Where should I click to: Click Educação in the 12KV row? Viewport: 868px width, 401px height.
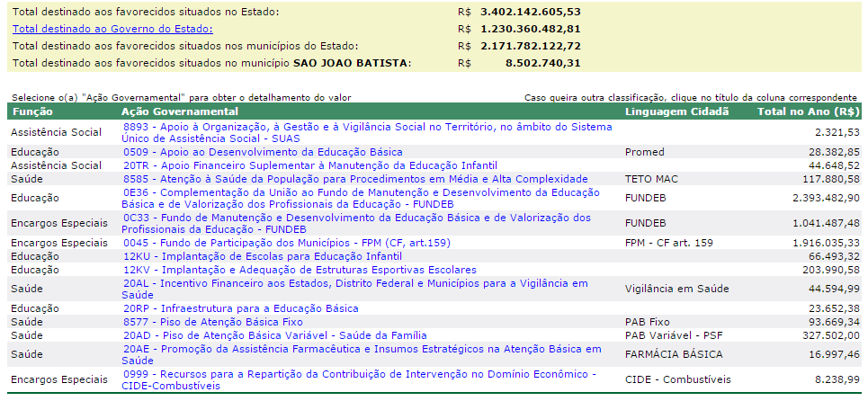tap(35, 270)
